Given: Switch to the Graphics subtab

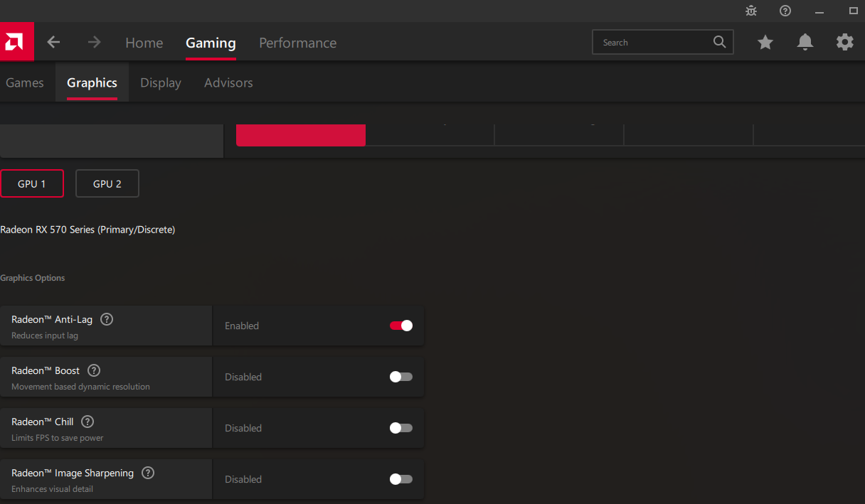Looking at the screenshot, I should (x=92, y=82).
